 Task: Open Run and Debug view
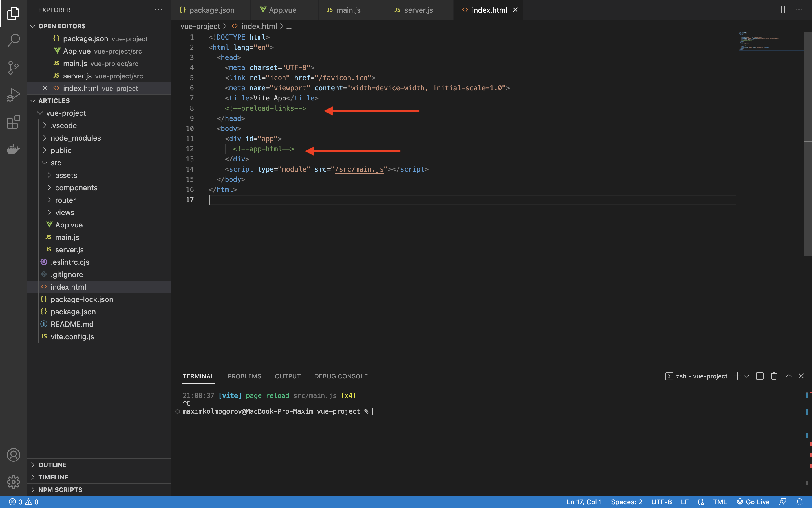click(x=14, y=95)
